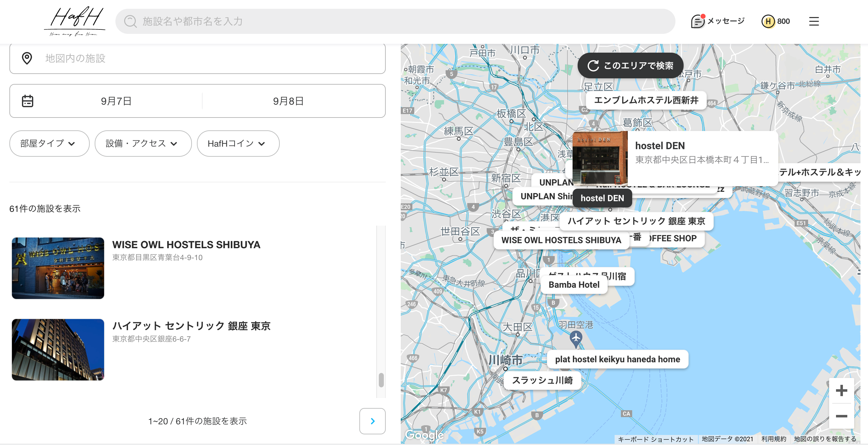Open キーボード ショートカット link
This screenshot has height=445, width=868.
(x=655, y=439)
